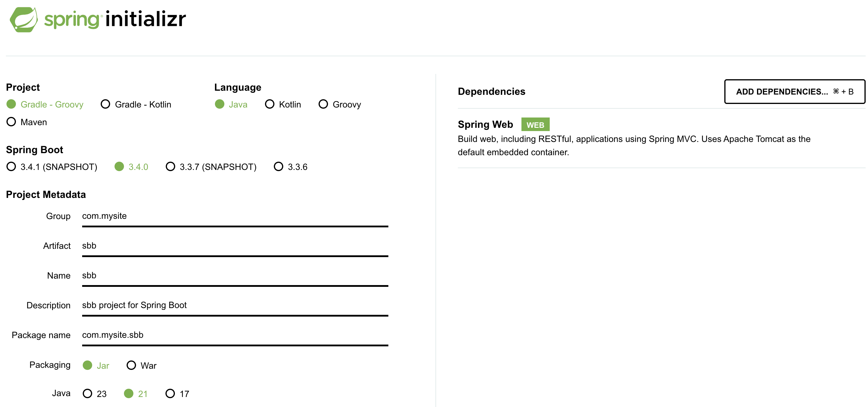Click the green WEB tag badge

click(535, 125)
